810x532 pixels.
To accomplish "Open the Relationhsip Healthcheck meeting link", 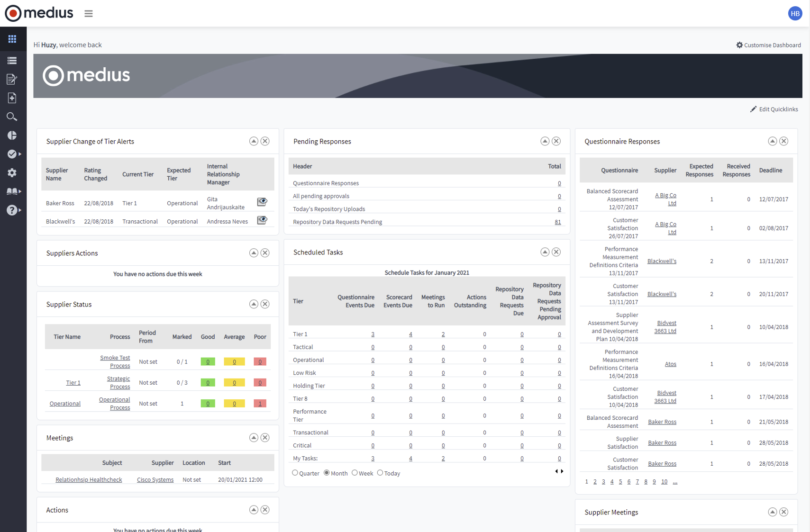I will (x=89, y=479).
